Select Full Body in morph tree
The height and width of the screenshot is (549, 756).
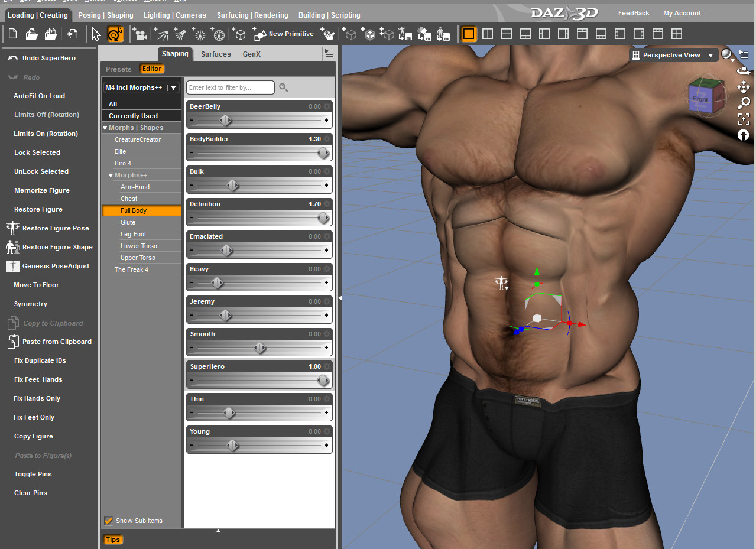click(x=141, y=210)
